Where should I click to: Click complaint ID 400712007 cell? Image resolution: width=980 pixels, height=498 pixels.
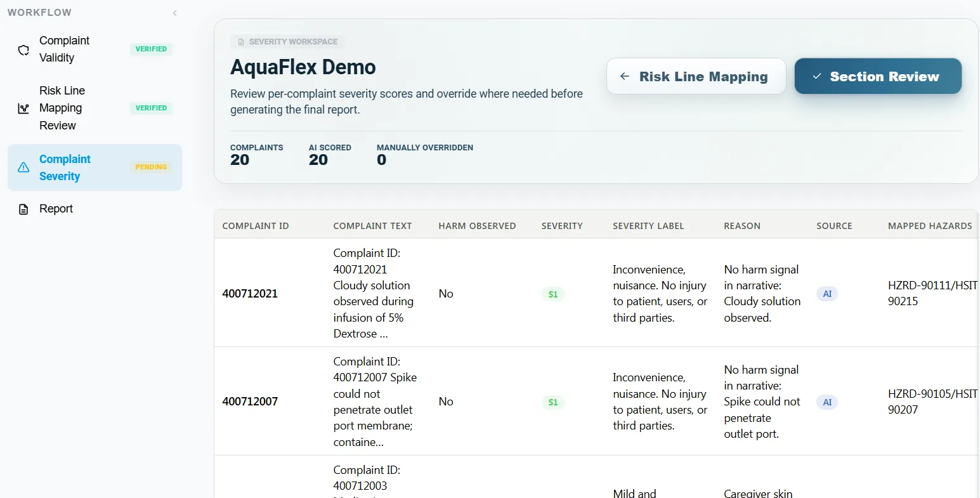(x=250, y=402)
